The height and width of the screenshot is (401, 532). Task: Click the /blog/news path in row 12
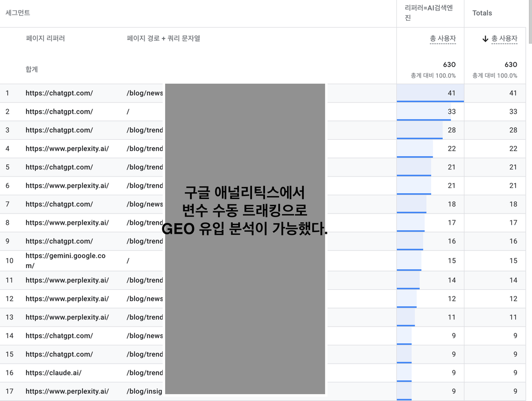pos(144,299)
